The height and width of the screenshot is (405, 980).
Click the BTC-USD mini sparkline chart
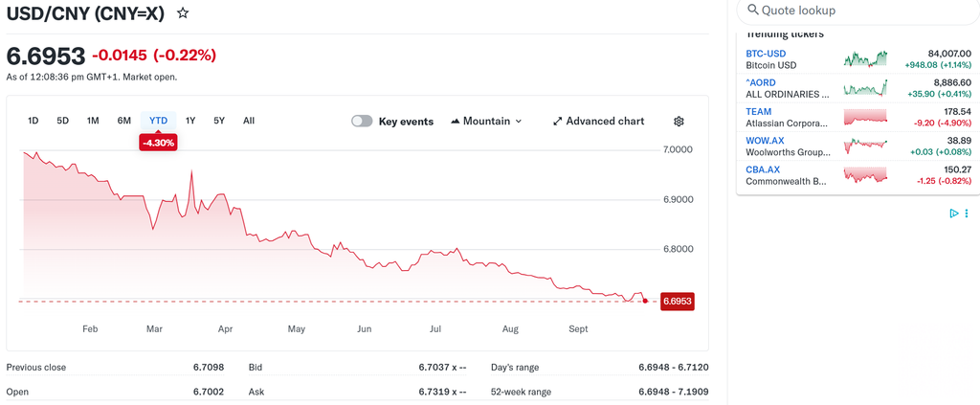tap(865, 58)
